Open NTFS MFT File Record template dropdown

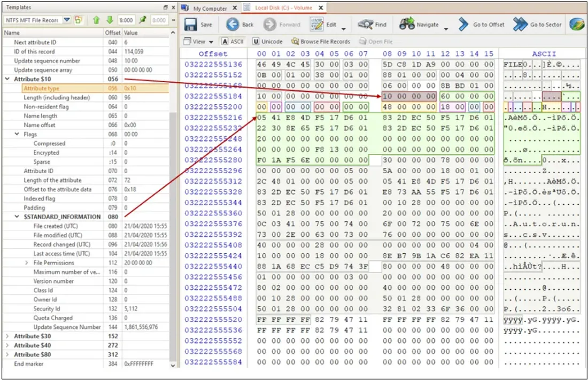[x=67, y=20]
